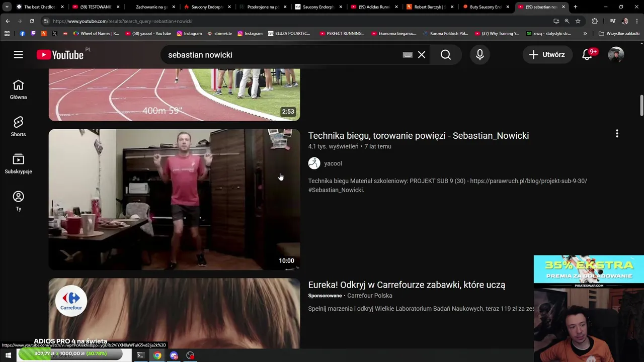
Task: Clear the search query with the X icon
Action: click(422, 55)
